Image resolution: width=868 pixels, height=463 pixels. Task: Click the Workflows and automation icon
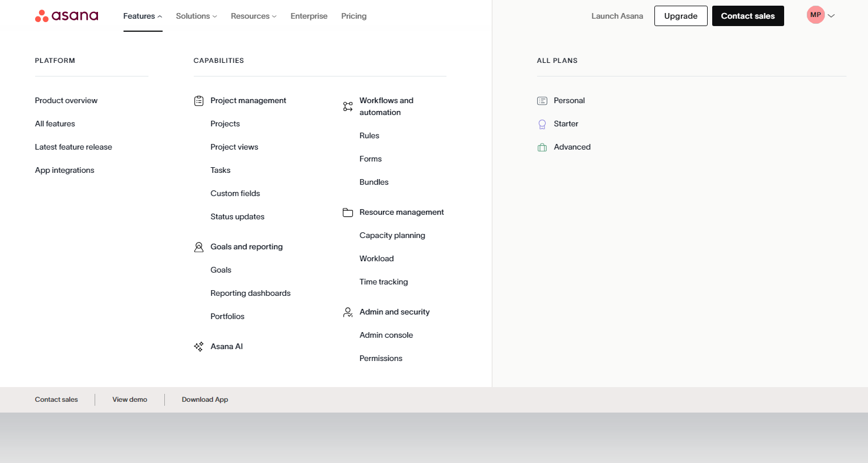pos(348,107)
